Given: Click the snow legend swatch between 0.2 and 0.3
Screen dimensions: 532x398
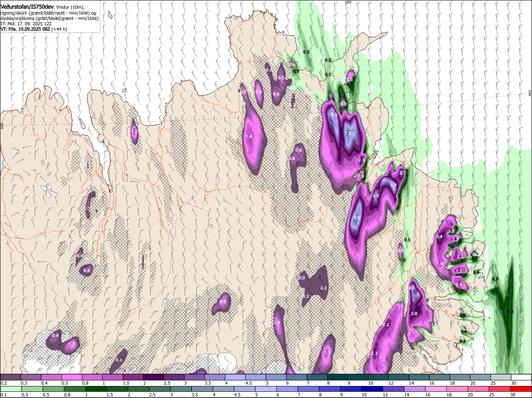Looking at the screenshot, I should pos(10,377).
